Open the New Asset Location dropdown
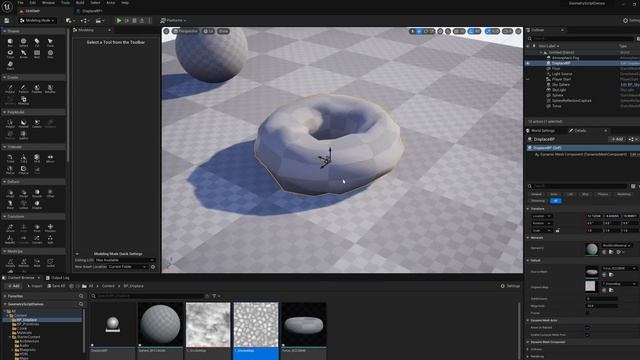 tap(128, 267)
